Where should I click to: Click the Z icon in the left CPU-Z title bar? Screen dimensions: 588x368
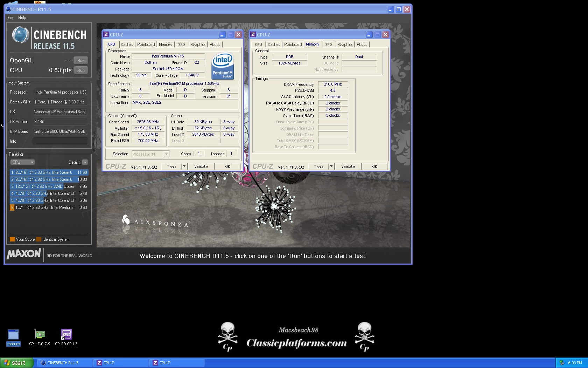[106, 34]
